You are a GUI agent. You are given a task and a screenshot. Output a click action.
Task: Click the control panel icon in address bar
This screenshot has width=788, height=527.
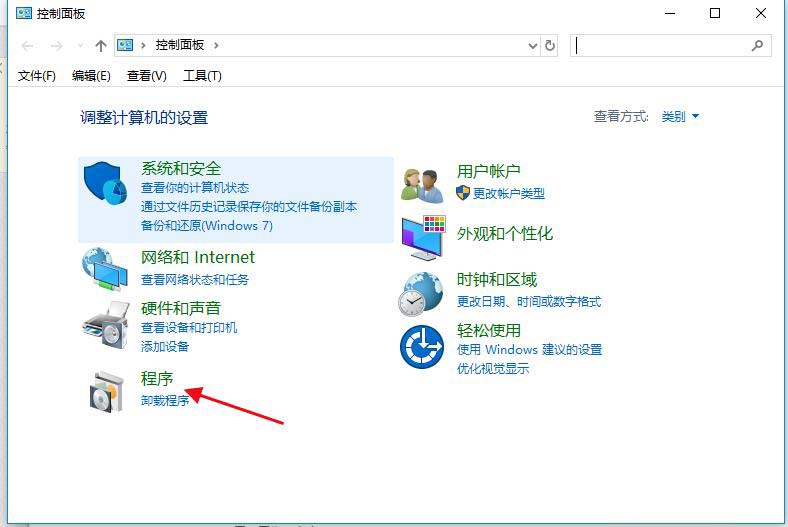pyautogui.click(x=125, y=45)
